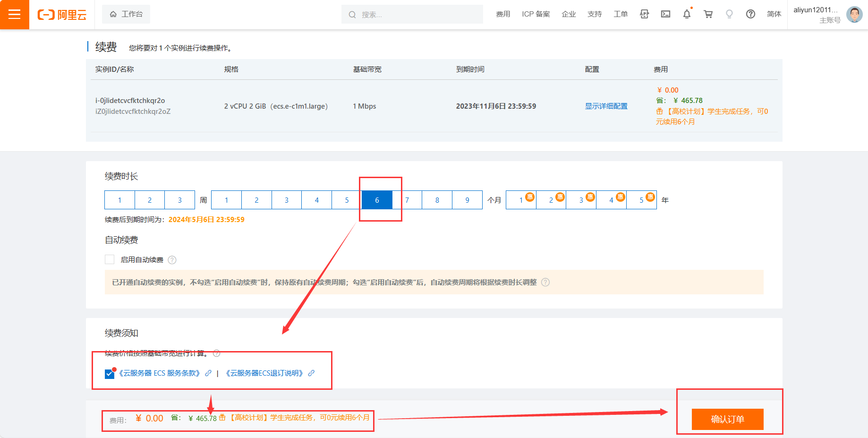
Task: Select 6 months renewal duration
Action: tap(377, 200)
